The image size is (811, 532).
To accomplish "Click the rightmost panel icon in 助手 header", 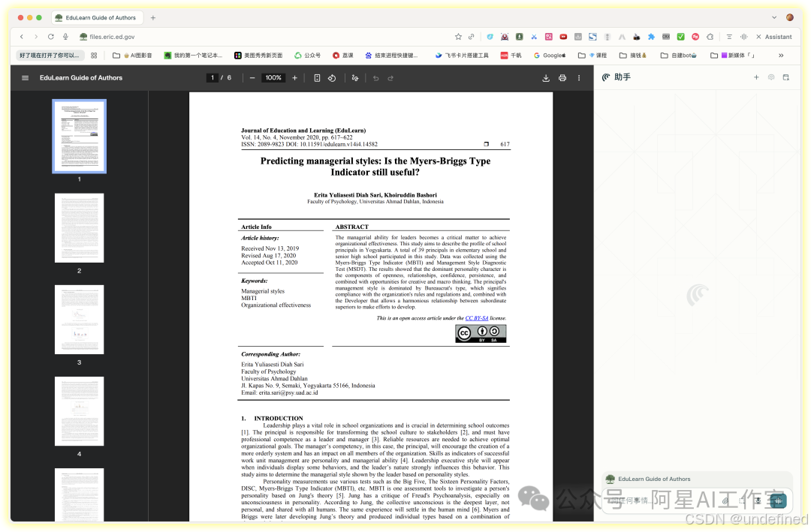I will 785,77.
